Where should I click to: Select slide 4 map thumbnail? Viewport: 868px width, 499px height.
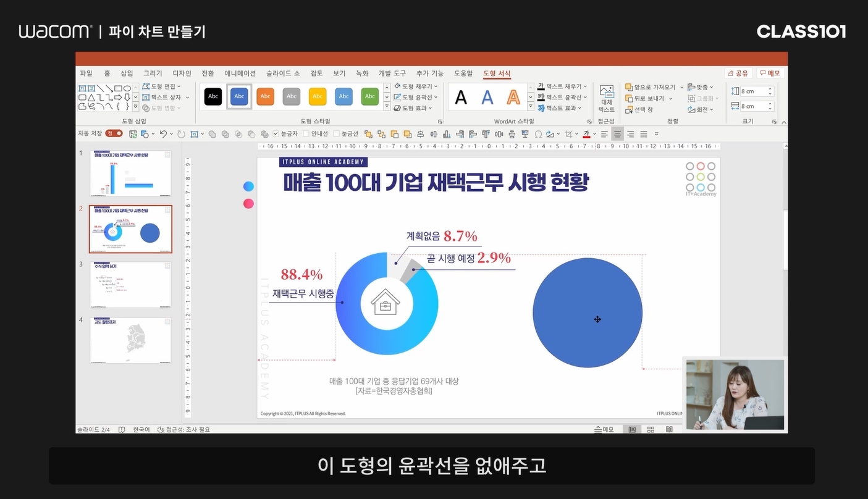[x=131, y=340]
